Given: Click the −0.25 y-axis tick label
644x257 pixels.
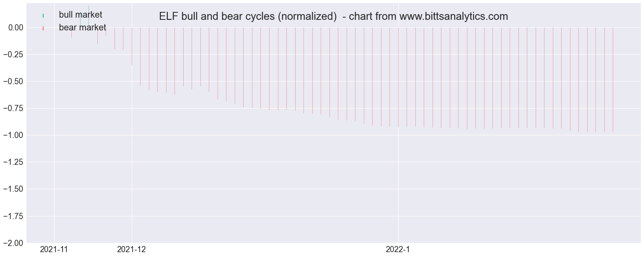Looking at the screenshot, I should point(13,54).
